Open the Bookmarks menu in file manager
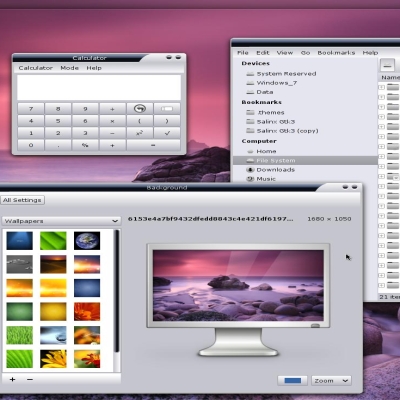 336,53
